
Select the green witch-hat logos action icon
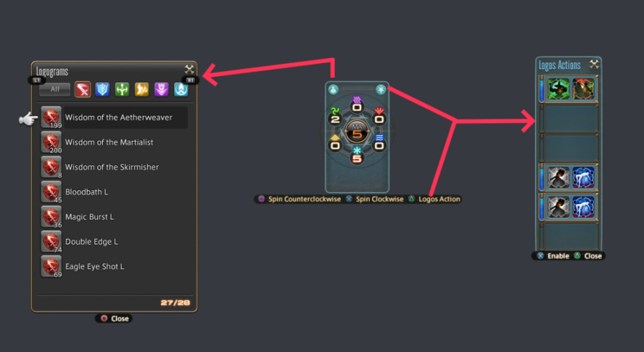point(558,89)
